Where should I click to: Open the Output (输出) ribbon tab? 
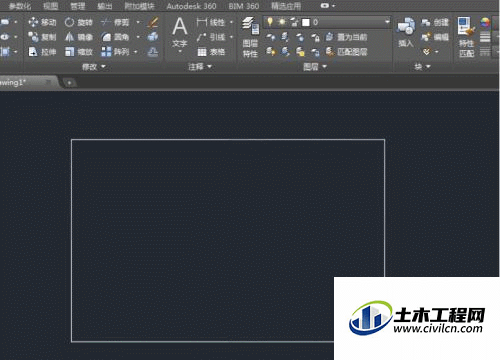pyautogui.click(x=105, y=6)
